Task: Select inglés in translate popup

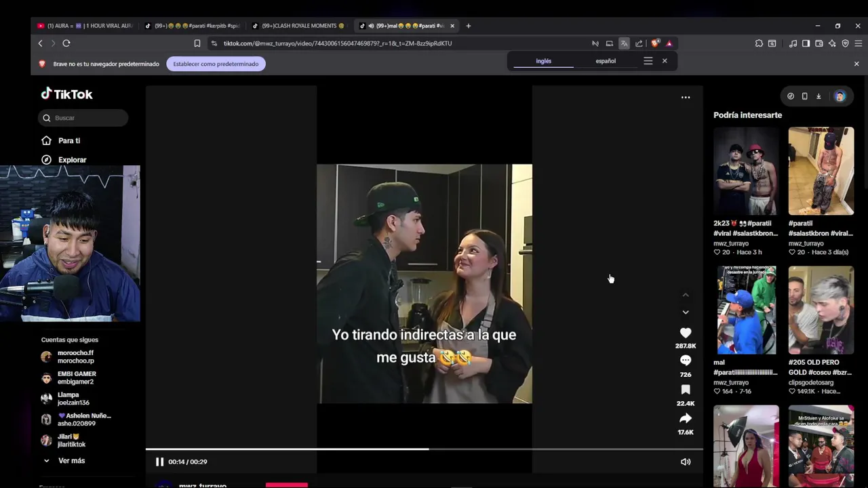Action: [x=544, y=61]
